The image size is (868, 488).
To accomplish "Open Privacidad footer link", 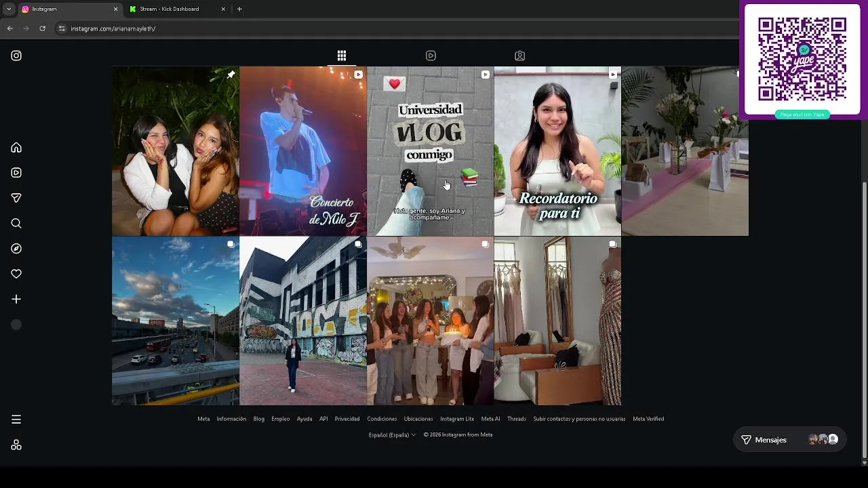I will (347, 419).
